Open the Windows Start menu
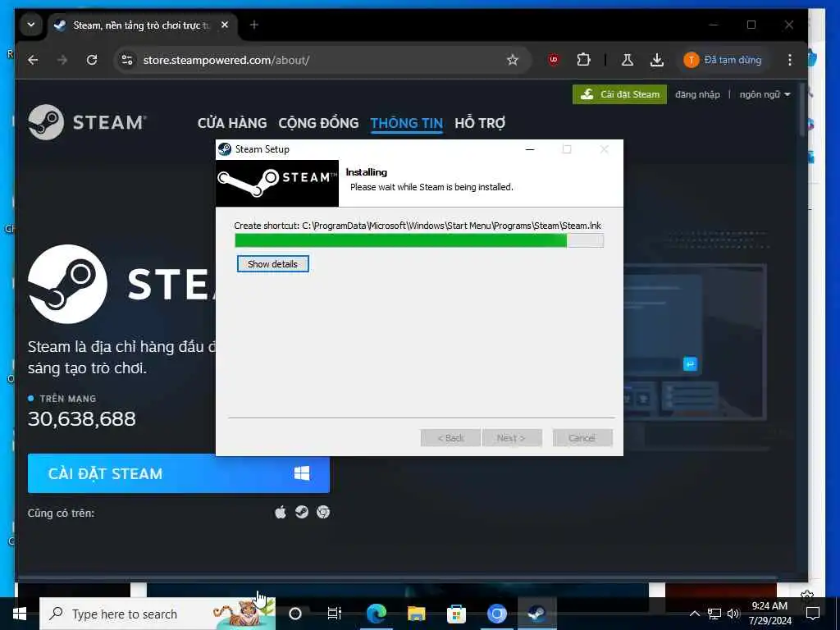 20,614
